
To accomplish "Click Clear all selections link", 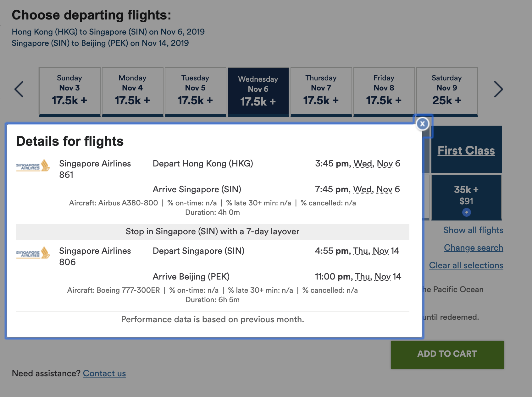I will [466, 265].
